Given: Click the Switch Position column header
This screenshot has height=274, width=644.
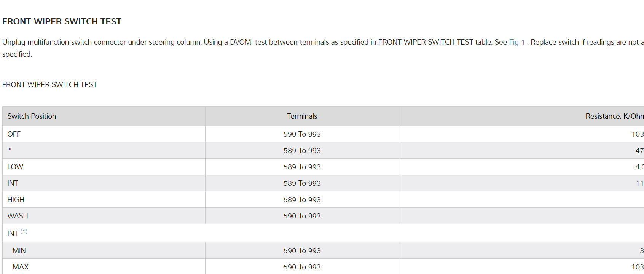Looking at the screenshot, I should click(32, 116).
